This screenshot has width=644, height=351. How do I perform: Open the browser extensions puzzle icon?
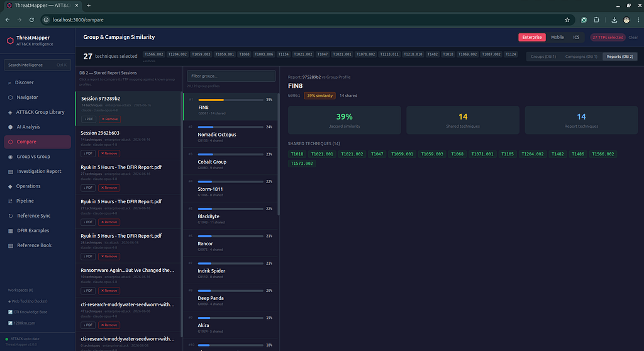[596, 19]
